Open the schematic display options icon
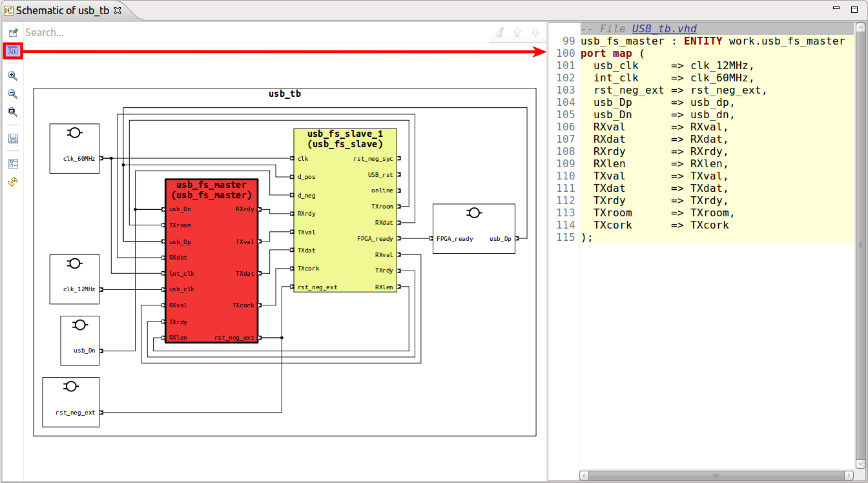The height and width of the screenshot is (483, 868). (12, 163)
